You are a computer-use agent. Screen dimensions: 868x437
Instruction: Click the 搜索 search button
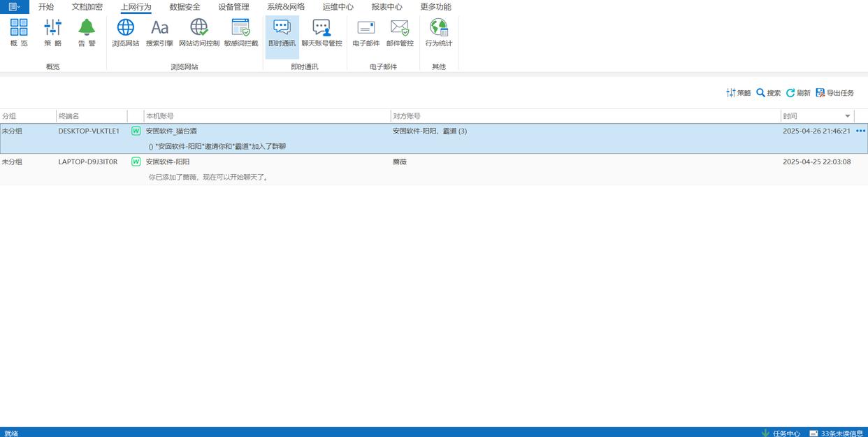(768, 93)
